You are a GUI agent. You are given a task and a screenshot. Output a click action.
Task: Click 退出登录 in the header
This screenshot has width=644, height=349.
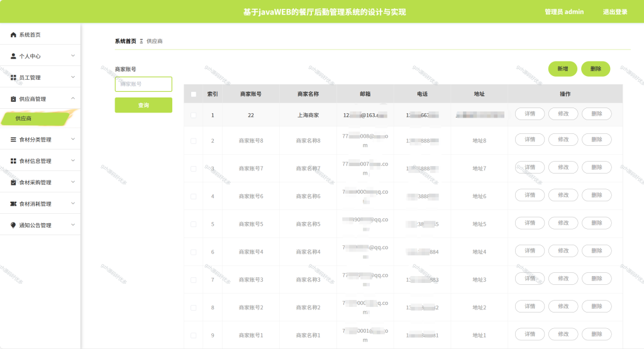(615, 12)
